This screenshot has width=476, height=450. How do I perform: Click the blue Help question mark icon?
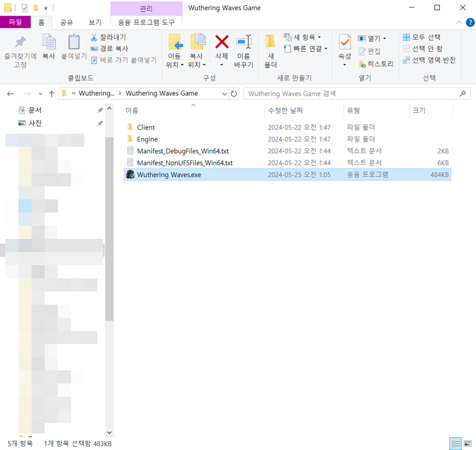coord(470,23)
